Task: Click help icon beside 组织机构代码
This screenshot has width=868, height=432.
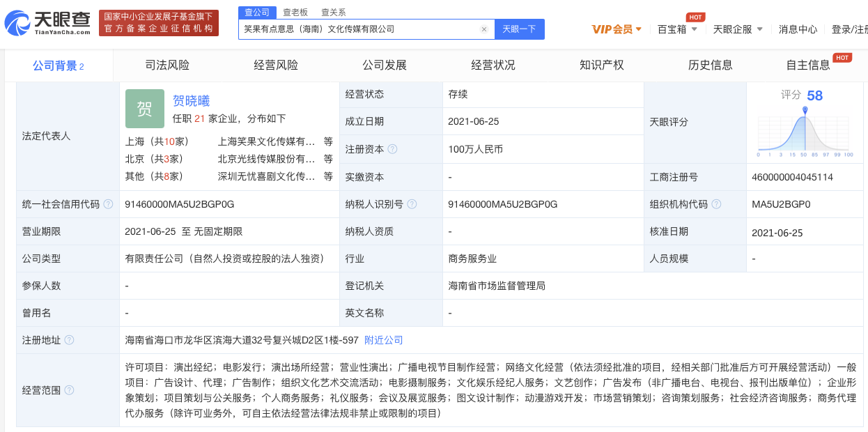Action: pyautogui.click(x=717, y=204)
